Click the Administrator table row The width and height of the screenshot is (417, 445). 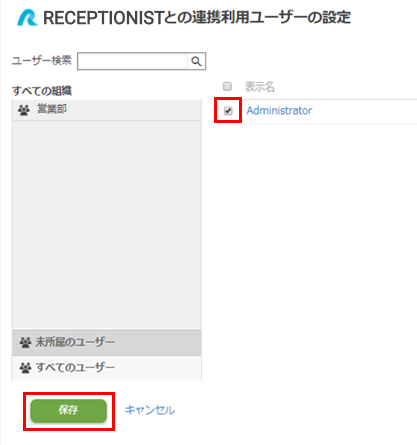tap(315, 111)
